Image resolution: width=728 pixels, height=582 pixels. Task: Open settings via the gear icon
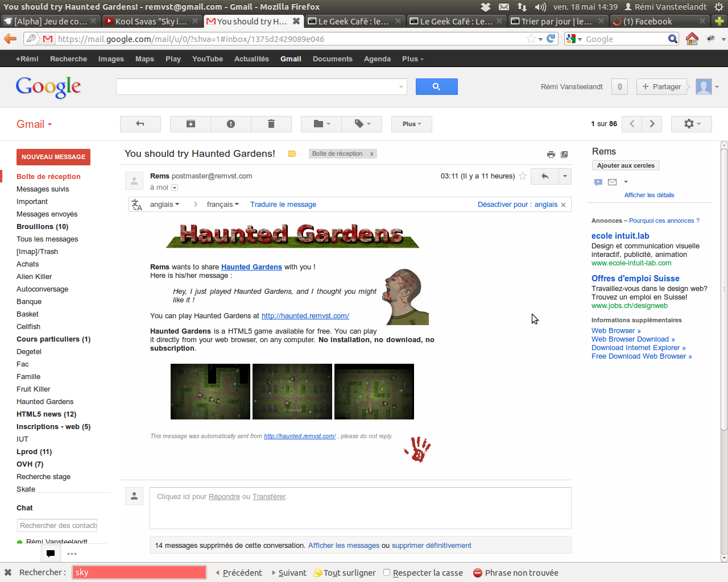click(x=691, y=124)
